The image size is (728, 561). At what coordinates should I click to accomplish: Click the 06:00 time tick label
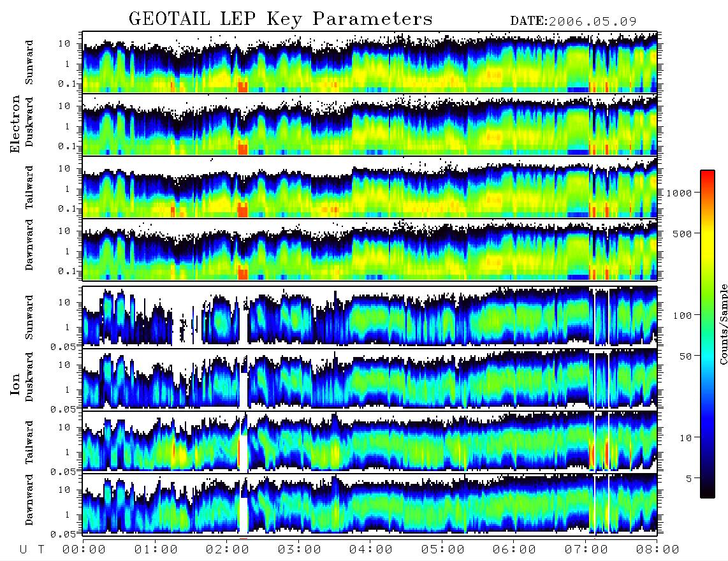click(x=514, y=550)
